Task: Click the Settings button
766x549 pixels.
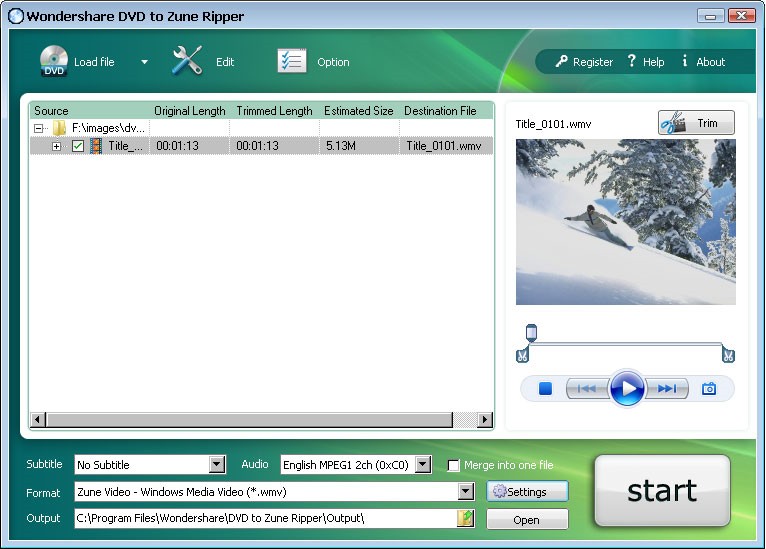Action: point(527,491)
